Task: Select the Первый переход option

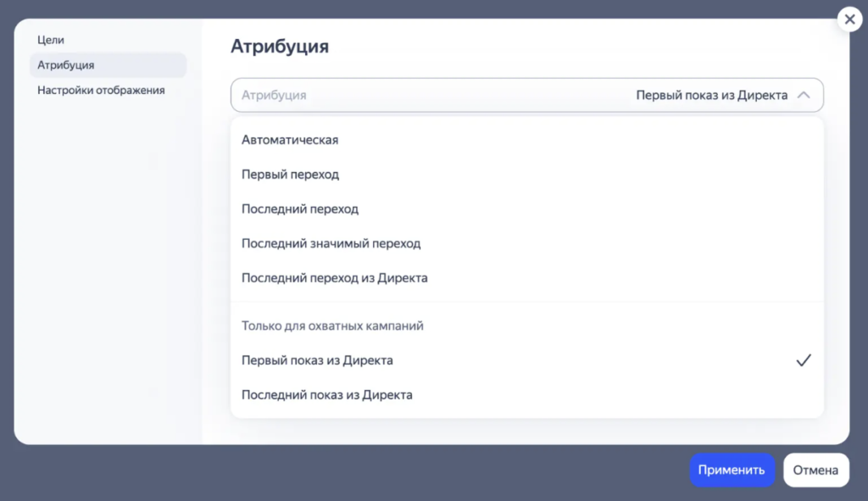Action: (x=289, y=174)
